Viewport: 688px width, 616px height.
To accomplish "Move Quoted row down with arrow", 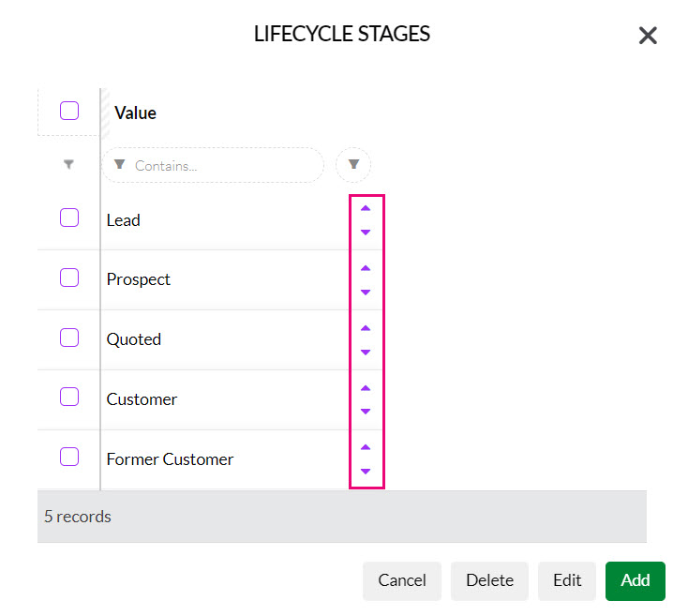I will (x=366, y=353).
